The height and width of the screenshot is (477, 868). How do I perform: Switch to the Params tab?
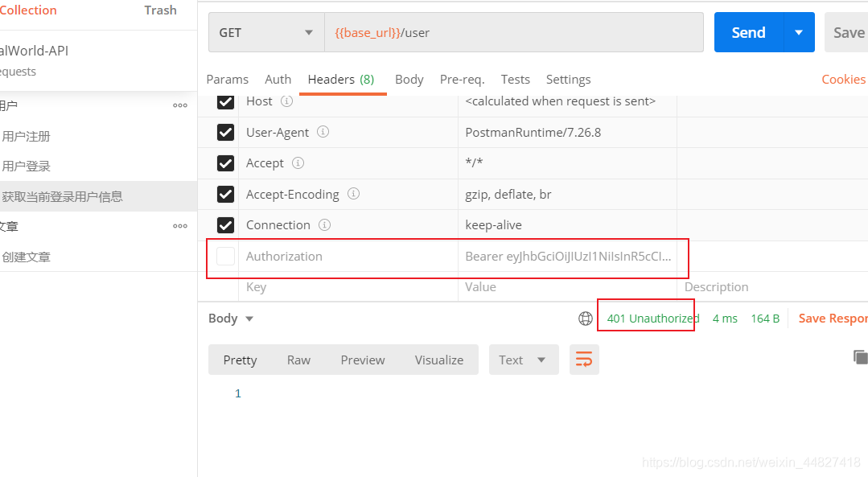[x=228, y=80]
